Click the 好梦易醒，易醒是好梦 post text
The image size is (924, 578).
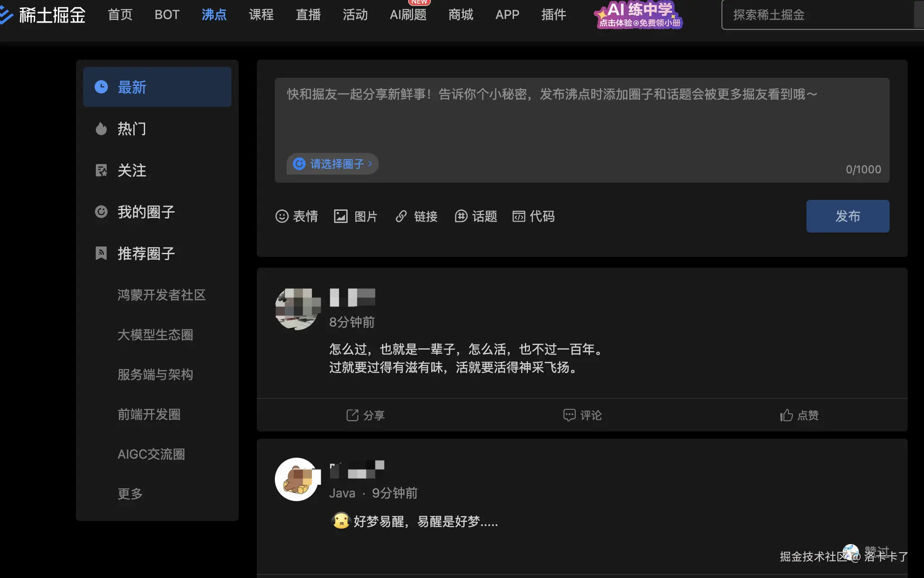tap(426, 521)
